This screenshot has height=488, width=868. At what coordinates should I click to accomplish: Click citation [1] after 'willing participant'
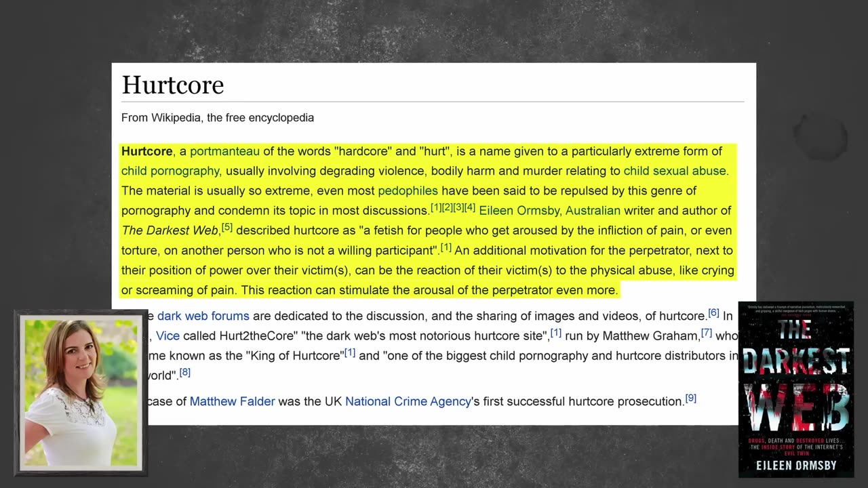[x=446, y=247]
